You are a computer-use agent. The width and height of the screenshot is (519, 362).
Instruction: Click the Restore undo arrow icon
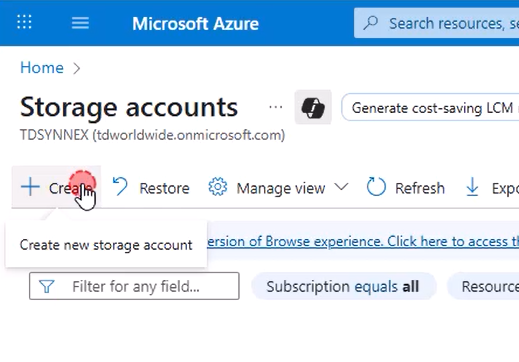pos(120,186)
